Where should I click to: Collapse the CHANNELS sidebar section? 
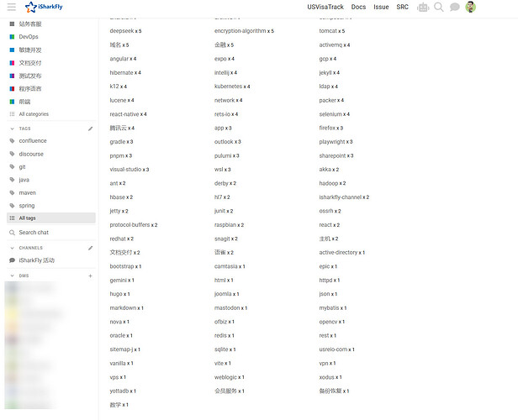[x=13, y=248]
